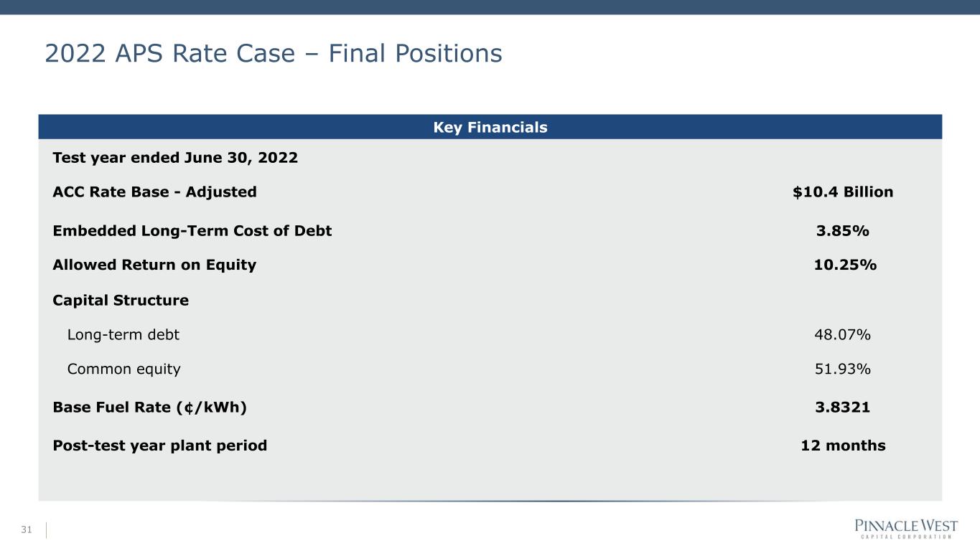Image resolution: width=980 pixels, height=551 pixels.
Task: Click the "Capital Structure" heading
Action: pos(121,301)
